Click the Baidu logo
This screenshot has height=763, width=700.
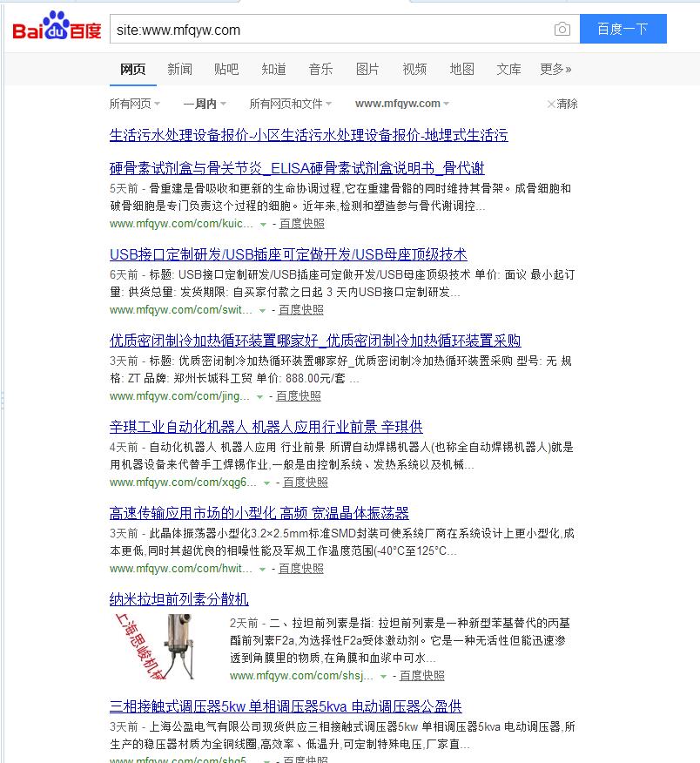click(57, 26)
